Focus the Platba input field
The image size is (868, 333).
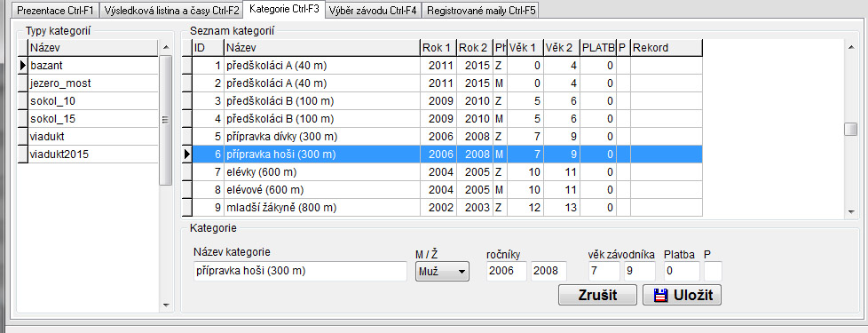click(682, 272)
